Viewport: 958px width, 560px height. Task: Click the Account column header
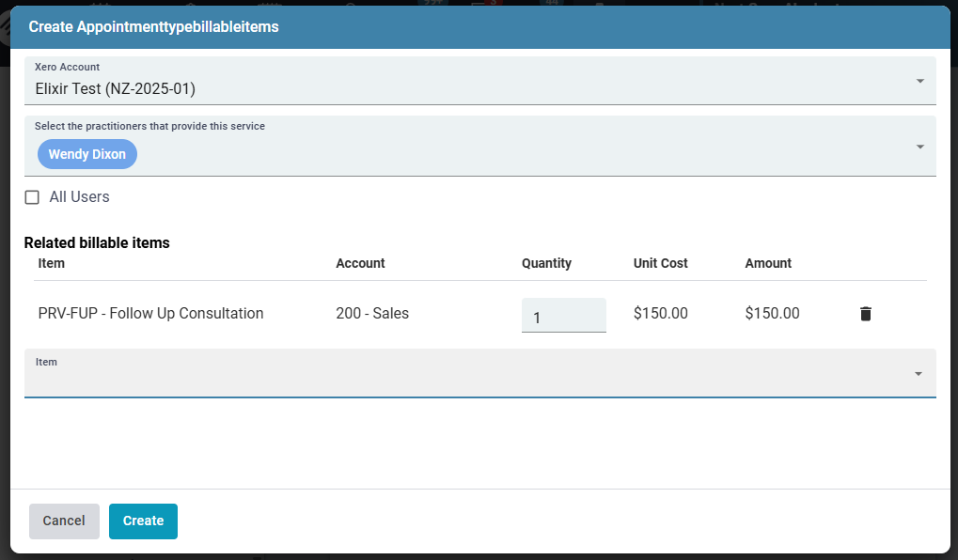coord(360,263)
